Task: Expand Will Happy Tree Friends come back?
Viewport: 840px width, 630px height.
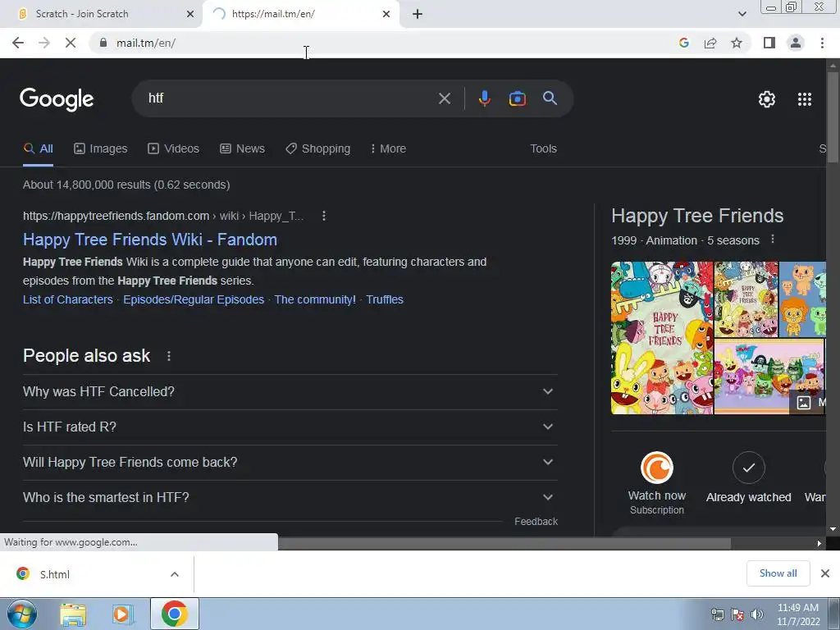Action: click(290, 463)
